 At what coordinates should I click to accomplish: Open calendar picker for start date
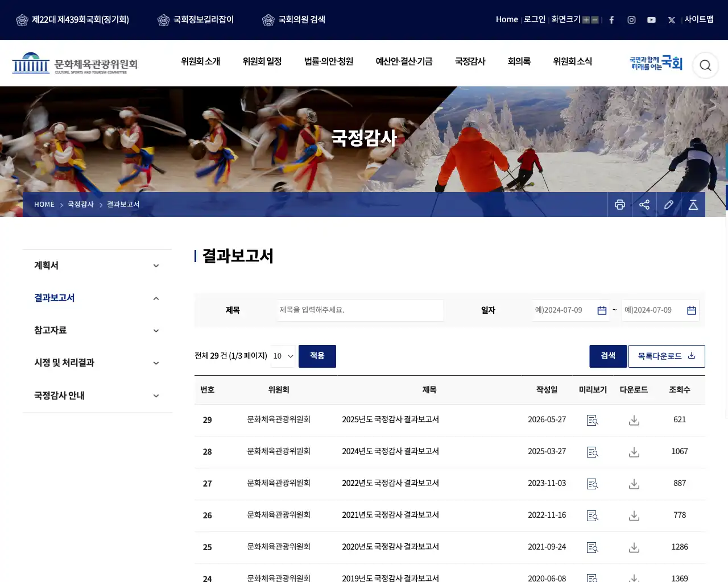[x=602, y=310]
